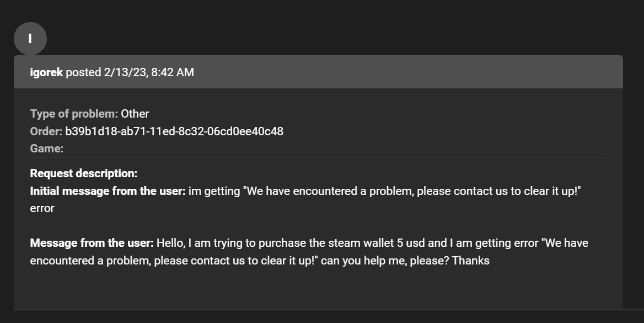Click the Other problem type value

[x=135, y=114]
